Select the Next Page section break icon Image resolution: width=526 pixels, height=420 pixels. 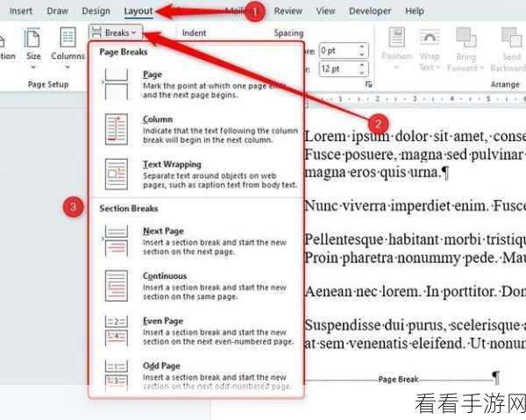pos(116,241)
